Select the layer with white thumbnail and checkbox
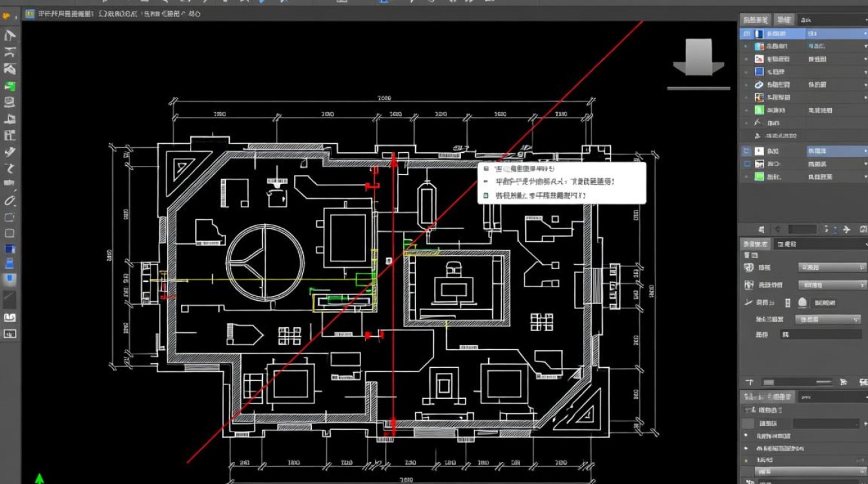This screenshot has width=868, height=484. point(803,150)
